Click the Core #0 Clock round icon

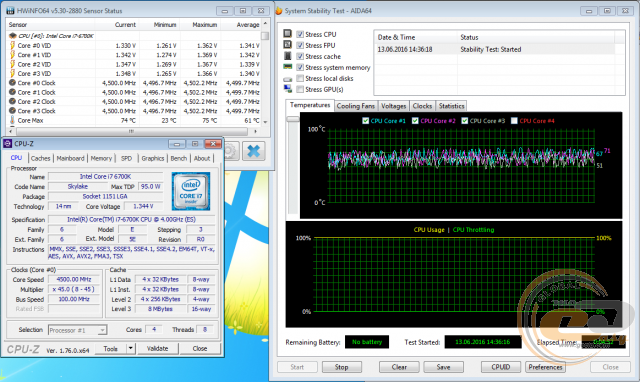[13, 83]
